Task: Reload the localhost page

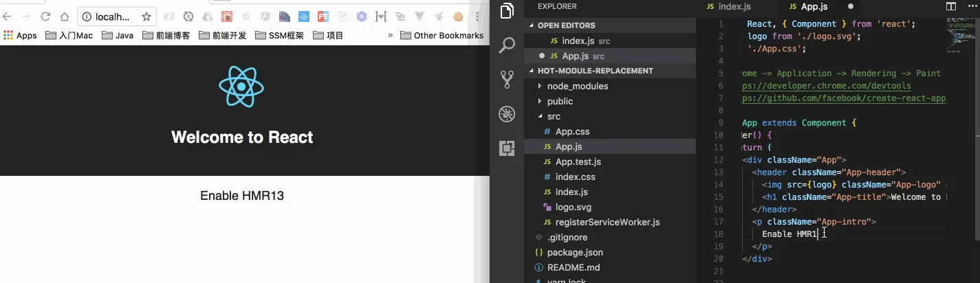Action: (x=45, y=16)
